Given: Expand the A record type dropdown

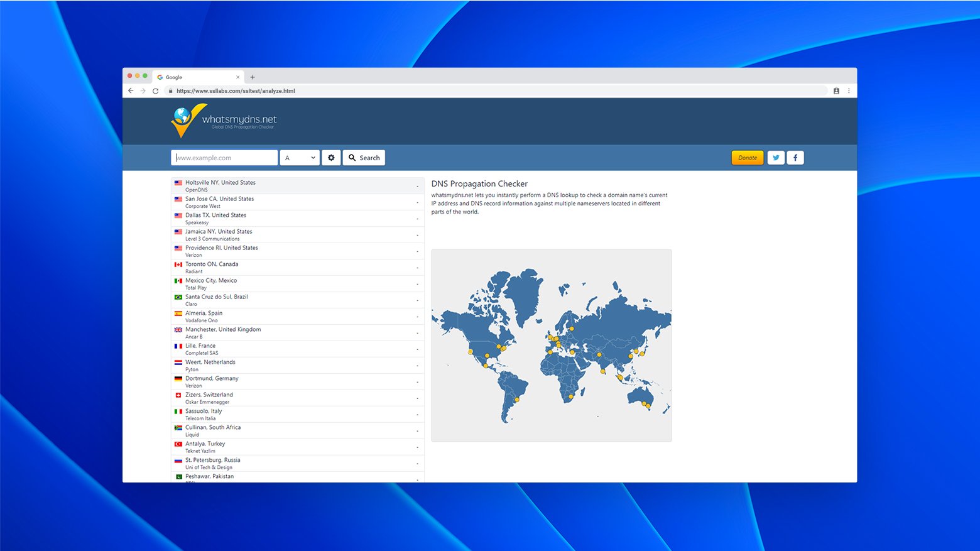Looking at the screenshot, I should coord(300,158).
